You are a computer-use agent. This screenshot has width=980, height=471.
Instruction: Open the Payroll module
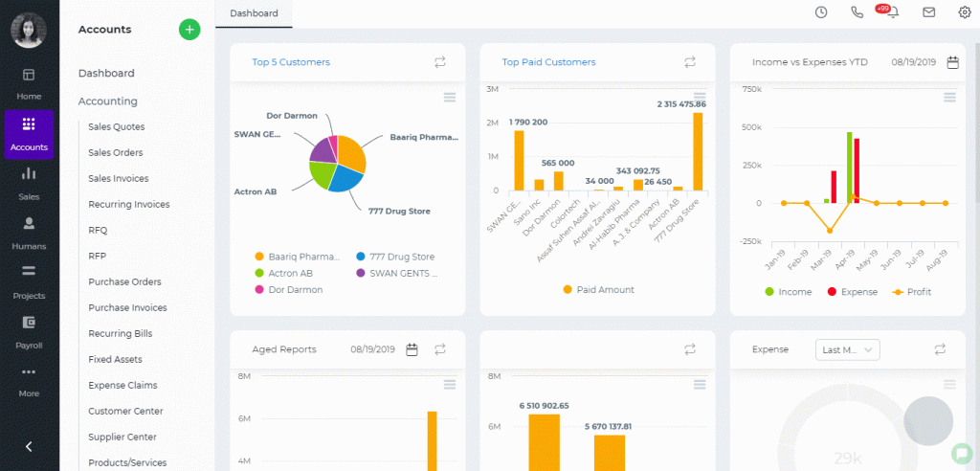click(29, 332)
